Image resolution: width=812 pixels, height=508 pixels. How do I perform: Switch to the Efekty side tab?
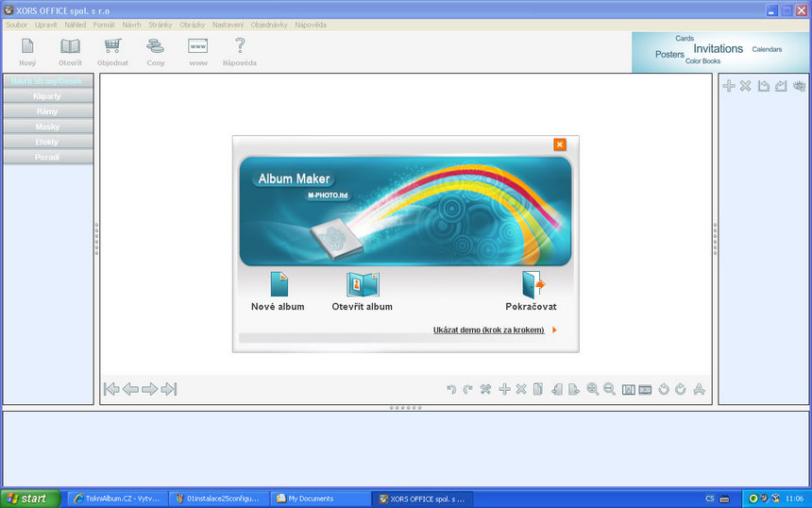(47, 142)
